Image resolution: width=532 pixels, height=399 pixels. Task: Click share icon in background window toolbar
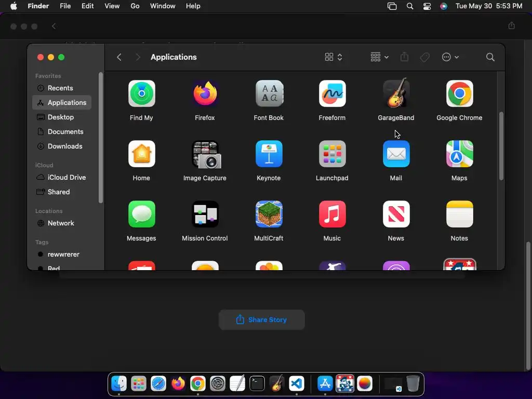(x=511, y=26)
